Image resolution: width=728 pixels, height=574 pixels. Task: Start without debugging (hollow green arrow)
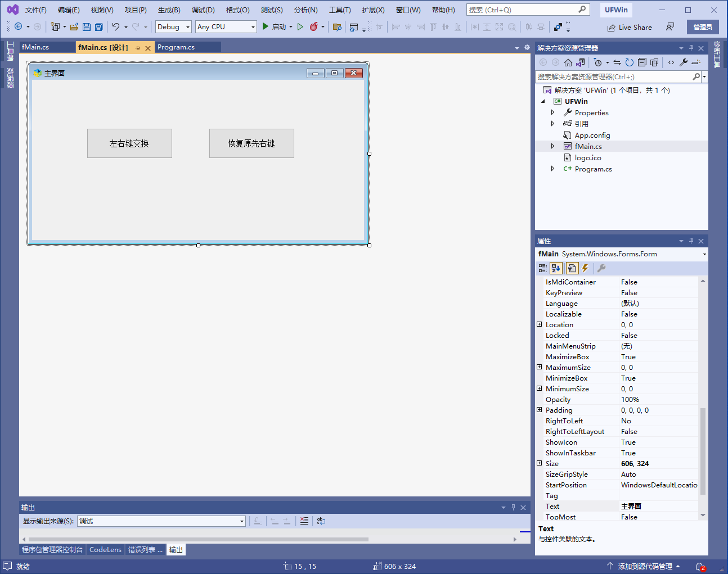[300, 26]
